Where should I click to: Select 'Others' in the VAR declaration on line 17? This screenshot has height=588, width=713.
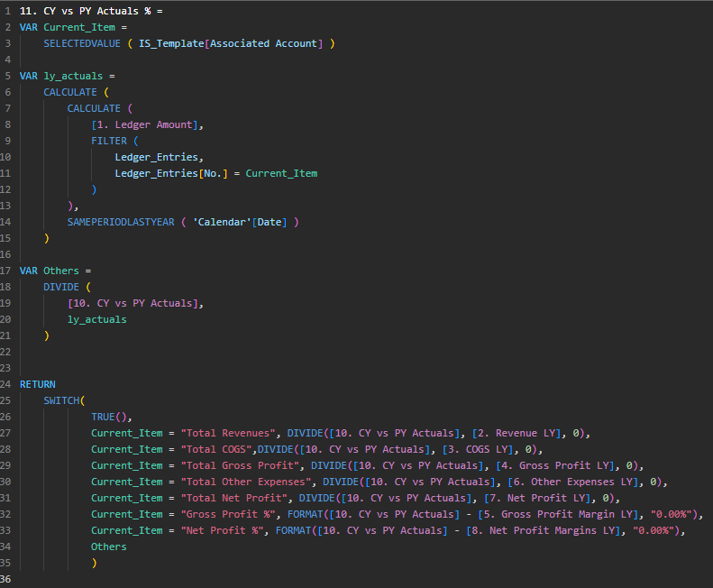[x=61, y=271]
